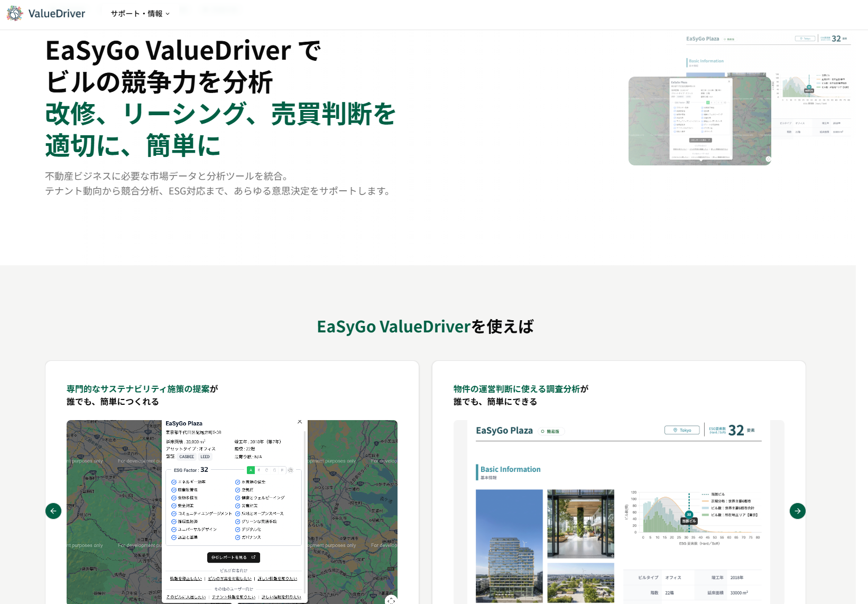
Task: Click the 32 marker on the ESG chart
Action: point(689,514)
